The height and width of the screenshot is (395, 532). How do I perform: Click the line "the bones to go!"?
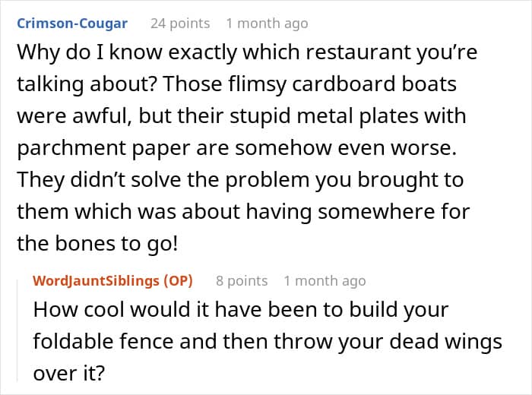pos(90,243)
